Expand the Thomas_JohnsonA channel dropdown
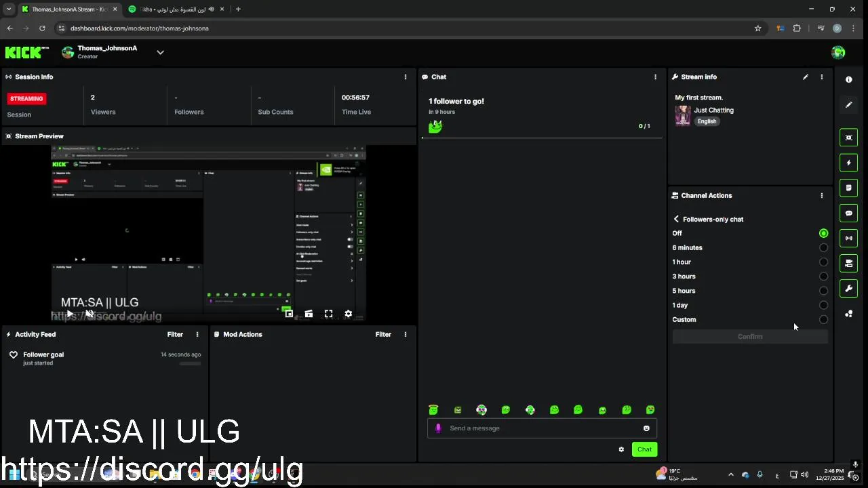868x488 pixels. (160, 52)
